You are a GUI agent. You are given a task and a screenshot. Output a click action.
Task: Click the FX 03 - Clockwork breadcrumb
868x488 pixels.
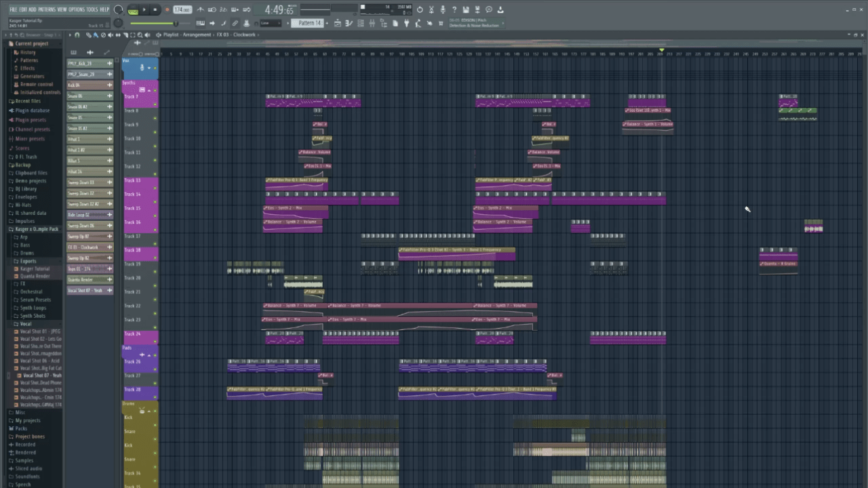[x=236, y=35]
